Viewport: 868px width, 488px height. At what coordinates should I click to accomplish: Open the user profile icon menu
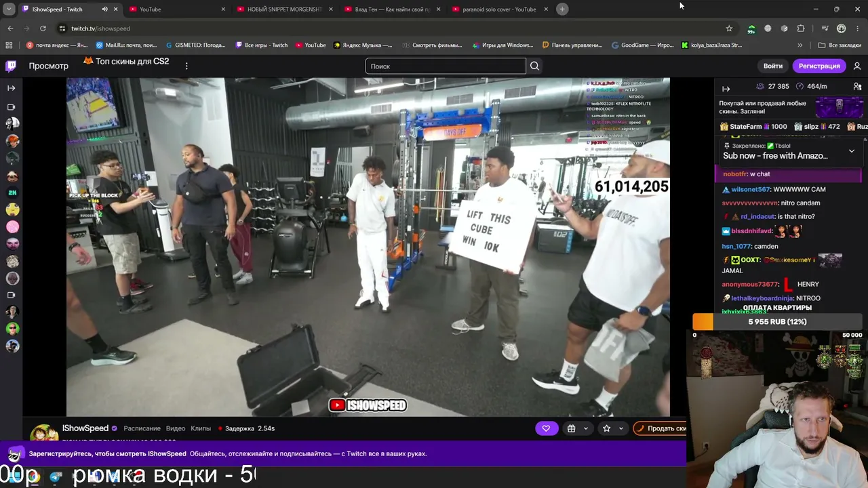click(857, 66)
